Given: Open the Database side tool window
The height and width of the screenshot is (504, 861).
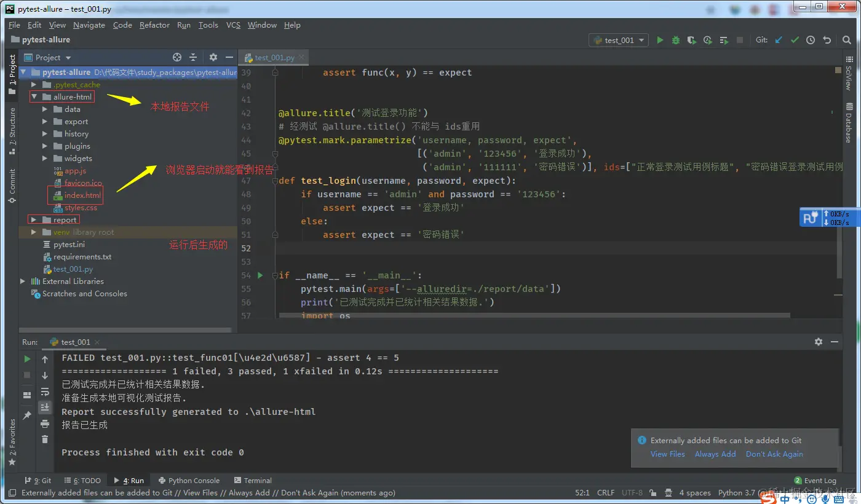Looking at the screenshot, I should pos(849,122).
